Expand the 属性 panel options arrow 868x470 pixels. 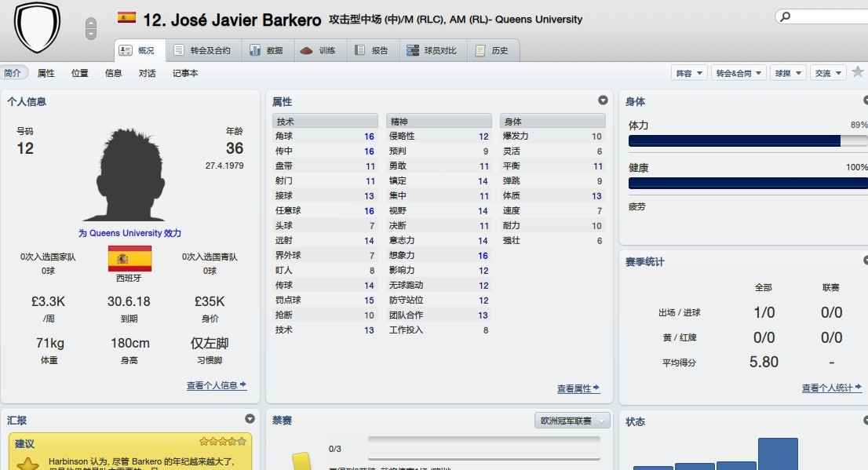coord(603,100)
